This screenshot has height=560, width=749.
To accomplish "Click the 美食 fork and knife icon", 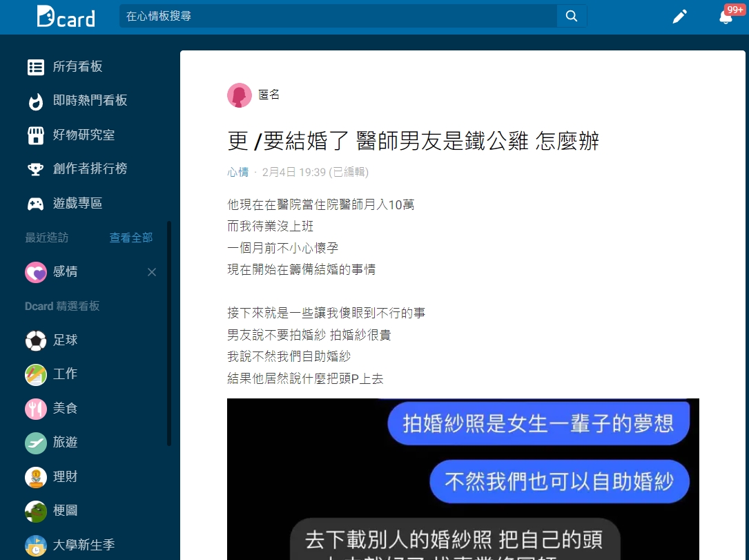I will tap(36, 409).
